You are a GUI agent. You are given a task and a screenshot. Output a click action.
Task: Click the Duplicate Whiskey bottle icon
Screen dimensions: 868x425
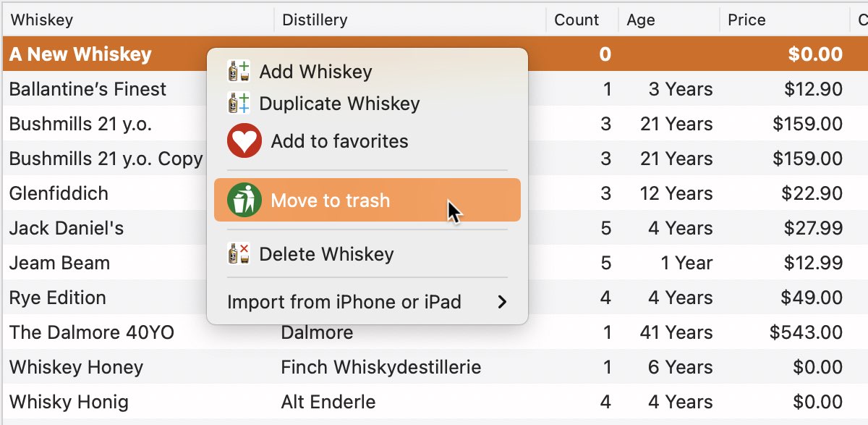(238, 104)
